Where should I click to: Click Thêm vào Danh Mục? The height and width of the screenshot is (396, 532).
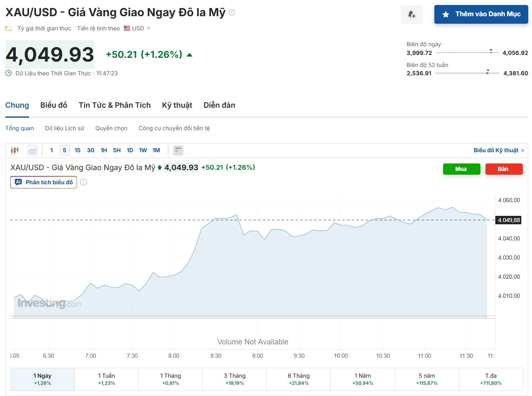pyautogui.click(x=481, y=14)
